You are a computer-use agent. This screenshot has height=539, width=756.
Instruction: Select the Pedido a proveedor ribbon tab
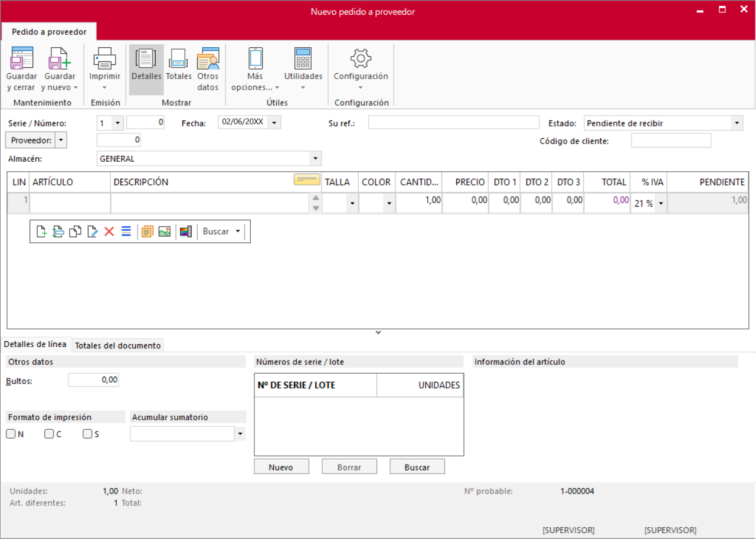tap(49, 32)
